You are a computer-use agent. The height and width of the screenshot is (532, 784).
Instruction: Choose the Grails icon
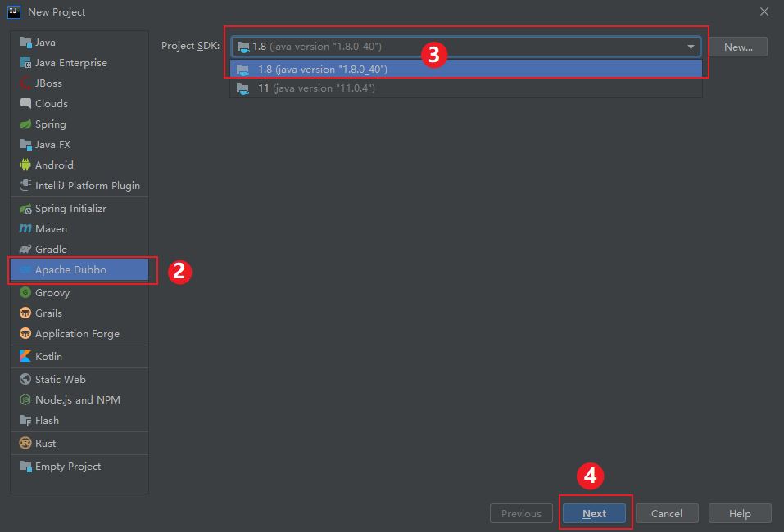point(25,313)
